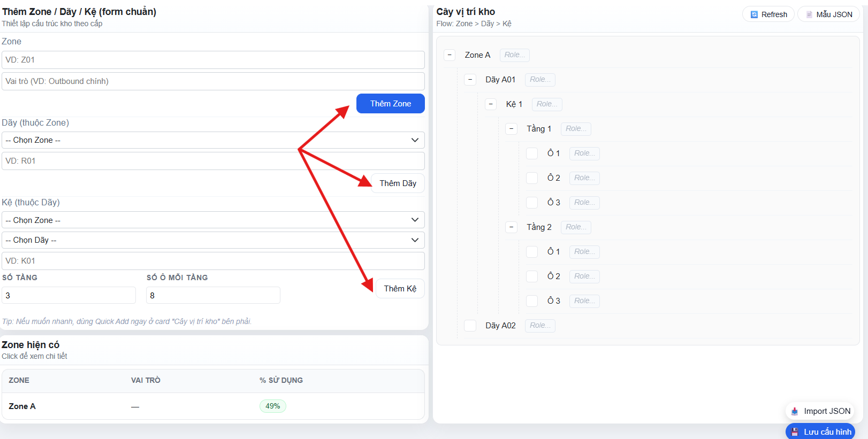Screen dimensions: 868x439
Task: Click the floppy disk icon on Lưu cấu hình
Action: coord(795,432)
